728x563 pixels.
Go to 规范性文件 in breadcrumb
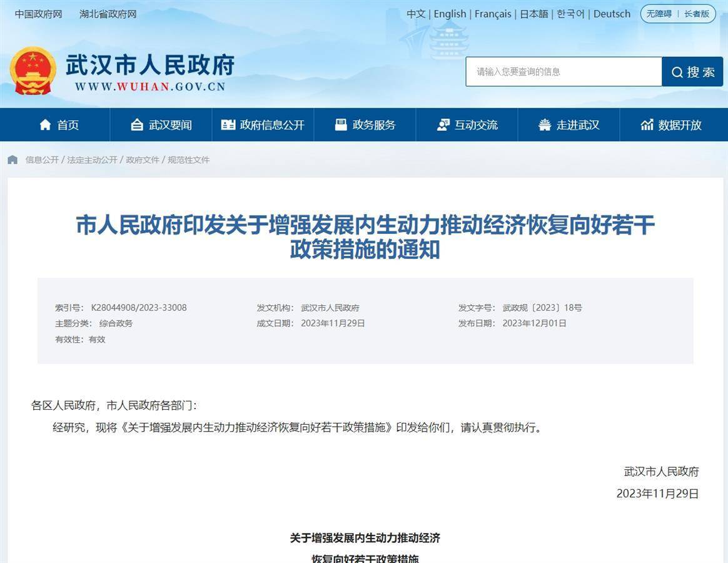(x=188, y=160)
